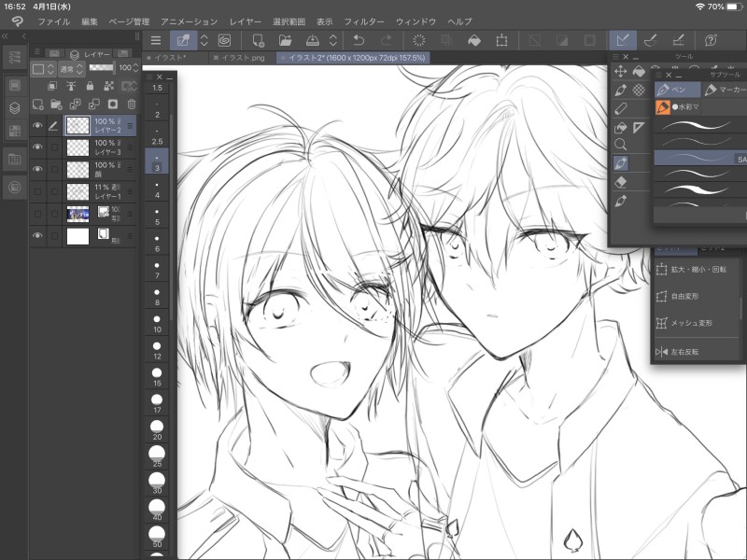Open stepper arrows beside Save icon
Viewport: 747px width, 560px height.
coord(333,40)
